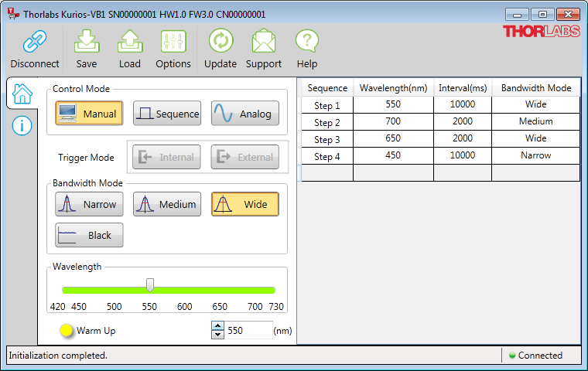Choose External trigger mode
Viewport: 588px width, 371px height.
[x=245, y=157]
